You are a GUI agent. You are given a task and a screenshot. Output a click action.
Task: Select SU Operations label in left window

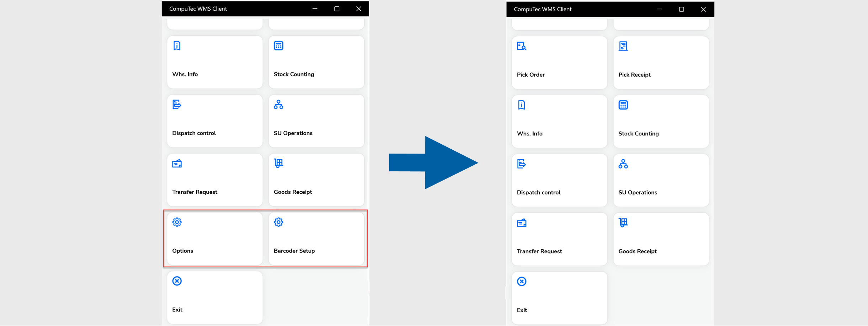click(x=293, y=133)
